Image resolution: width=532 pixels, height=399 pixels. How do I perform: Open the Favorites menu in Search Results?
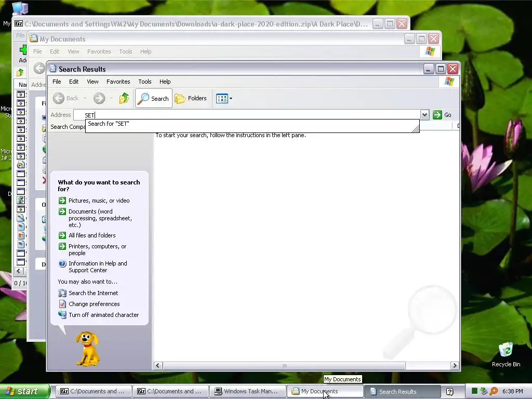pos(118,82)
